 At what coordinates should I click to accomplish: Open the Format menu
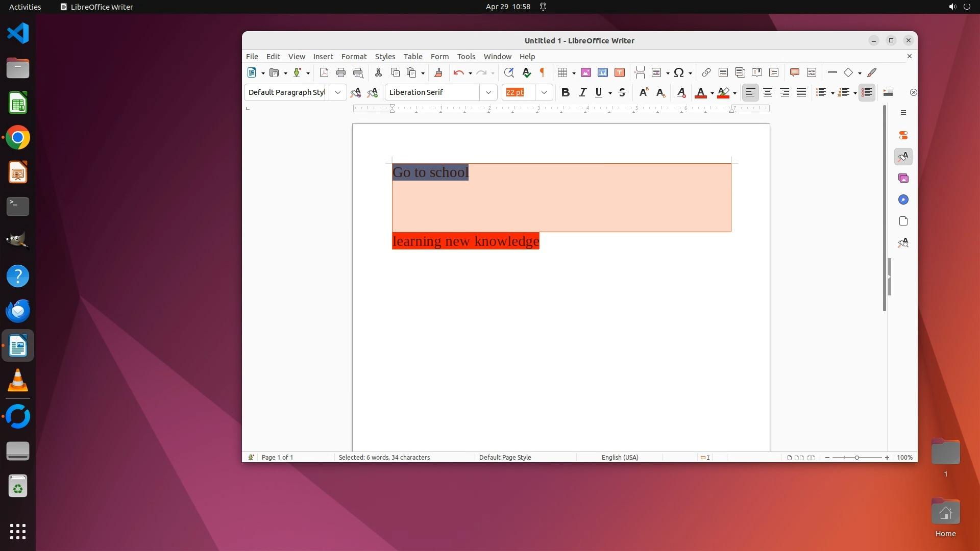tap(354, 56)
